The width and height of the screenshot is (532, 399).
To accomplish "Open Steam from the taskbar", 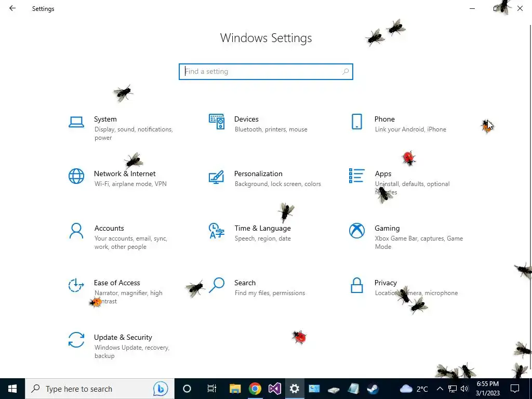I will (x=373, y=389).
